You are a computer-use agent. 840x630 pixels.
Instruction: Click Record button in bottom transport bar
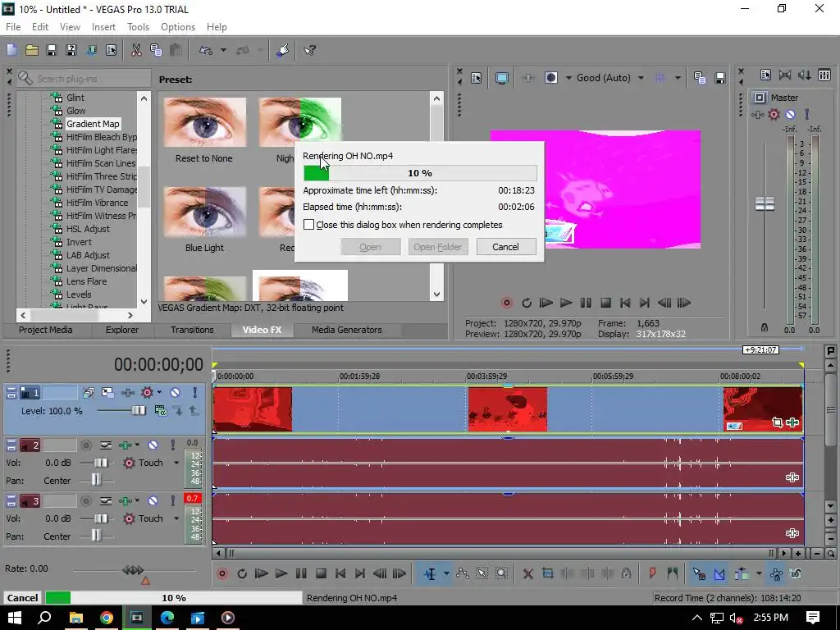222,573
